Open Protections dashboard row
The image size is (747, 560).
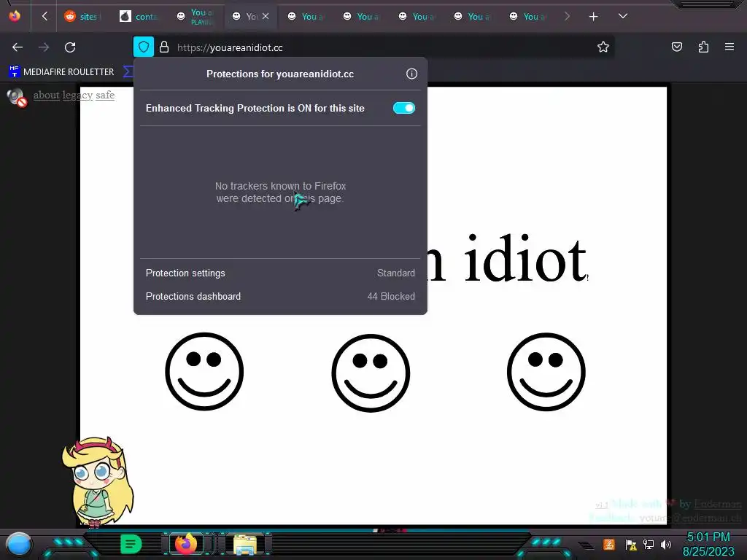coord(280,296)
